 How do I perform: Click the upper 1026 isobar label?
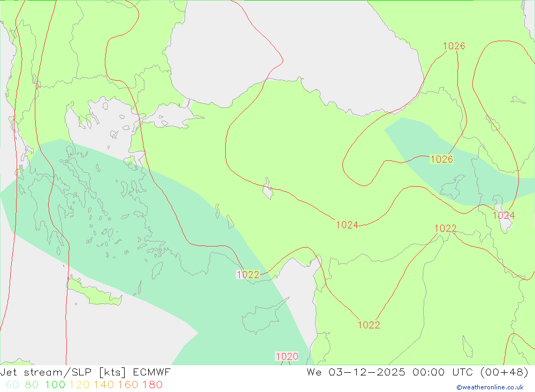pos(454,45)
